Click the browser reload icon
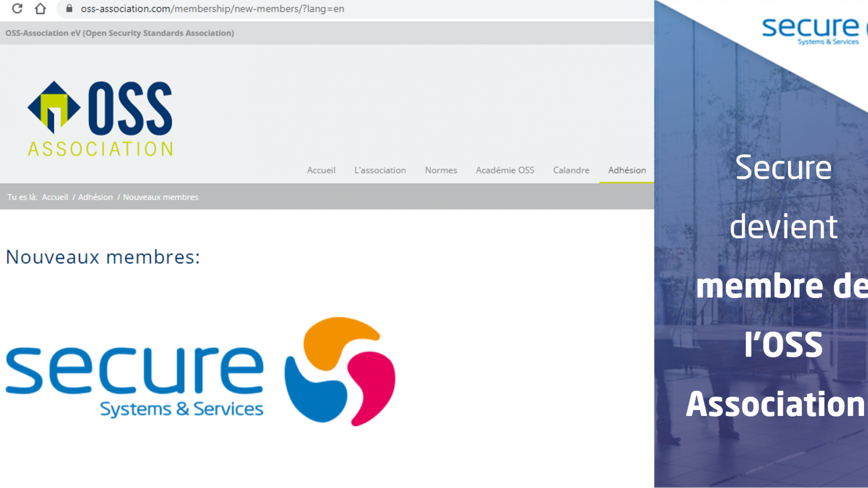 tap(17, 8)
